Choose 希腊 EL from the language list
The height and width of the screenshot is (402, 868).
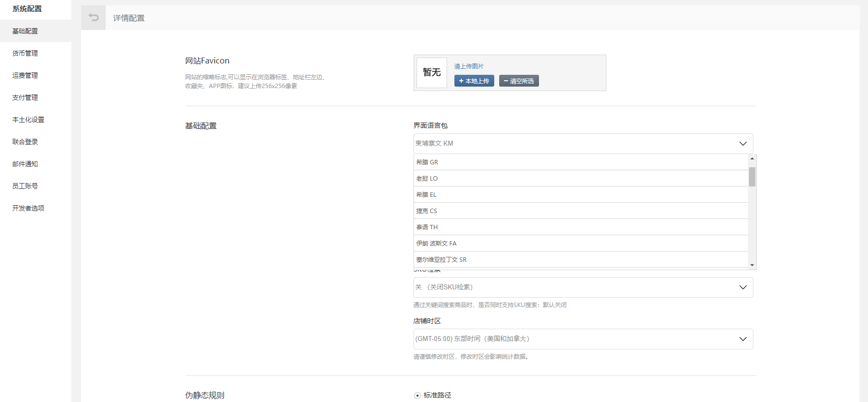[x=581, y=194]
